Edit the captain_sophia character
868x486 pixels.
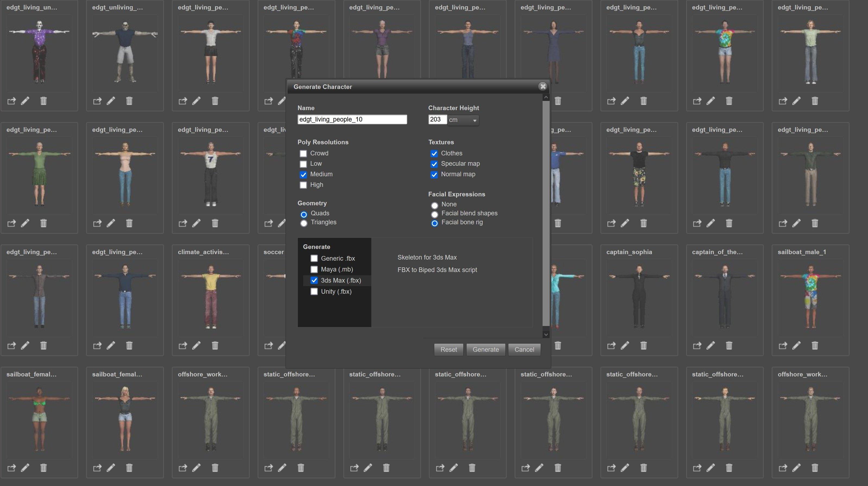coord(625,345)
